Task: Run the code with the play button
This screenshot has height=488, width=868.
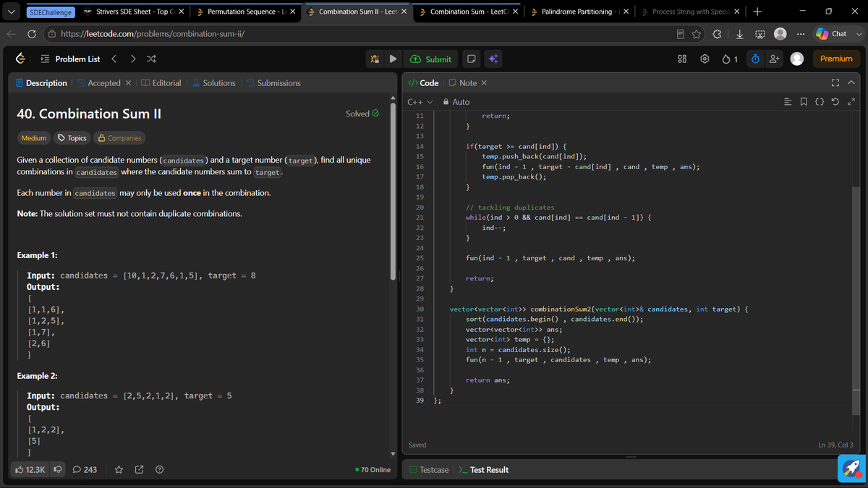Action: (393, 59)
